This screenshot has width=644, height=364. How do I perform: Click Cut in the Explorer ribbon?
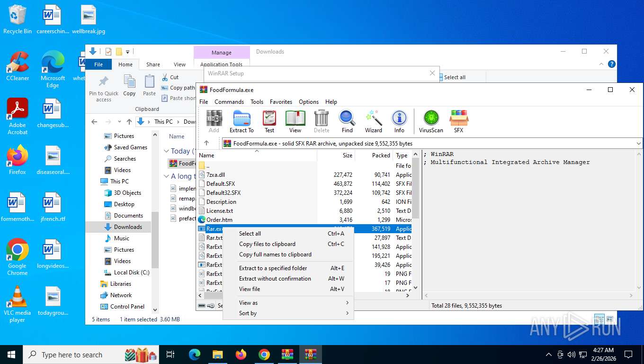(170, 77)
